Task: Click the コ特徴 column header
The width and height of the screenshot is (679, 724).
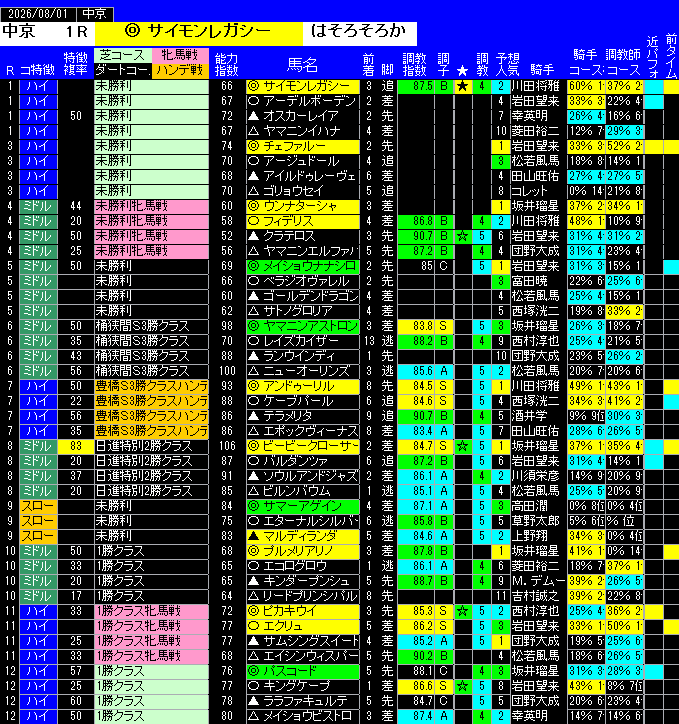Action: (x=37, y=71)
